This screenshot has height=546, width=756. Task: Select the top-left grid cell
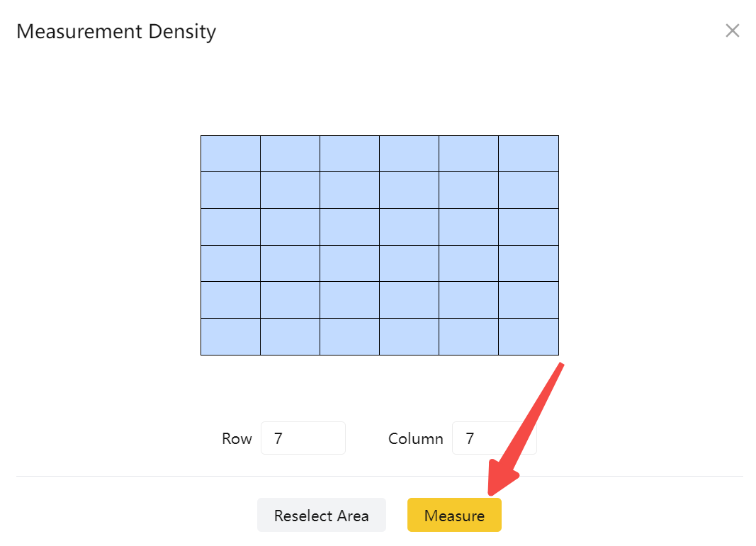point(231,154)
